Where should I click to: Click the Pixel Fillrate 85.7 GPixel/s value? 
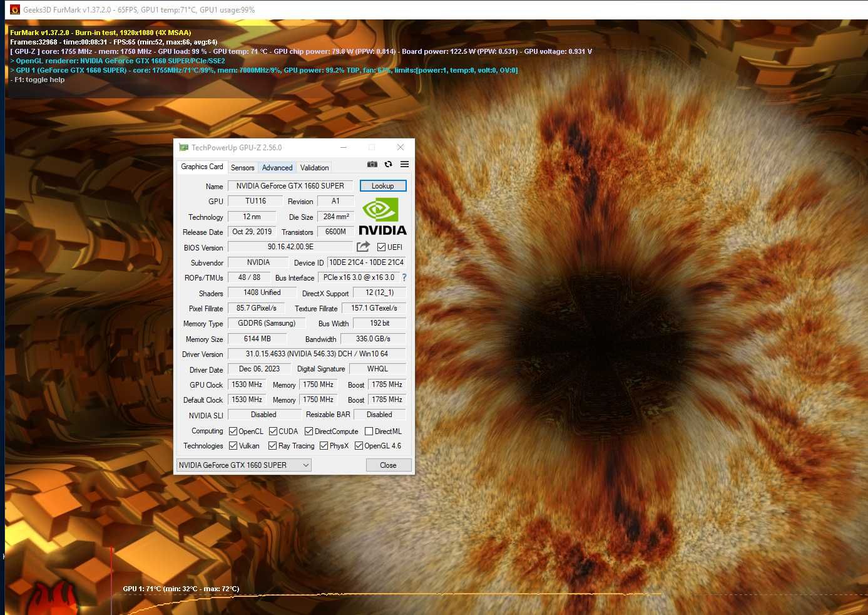click(x=257, y=308)
